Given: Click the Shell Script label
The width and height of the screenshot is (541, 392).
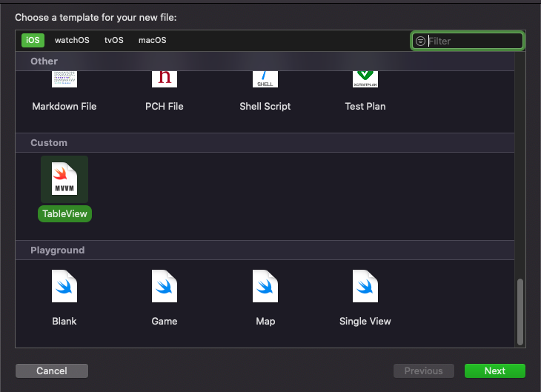Looking at the screenshot, I should [265, 106].
